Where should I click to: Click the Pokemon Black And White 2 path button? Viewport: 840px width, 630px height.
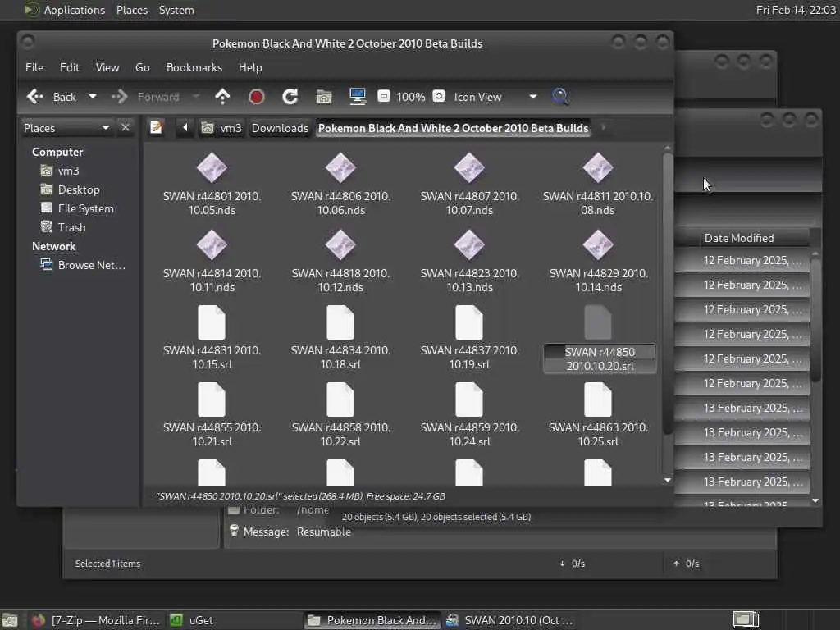pyautogui.click(x=453, y=128)
